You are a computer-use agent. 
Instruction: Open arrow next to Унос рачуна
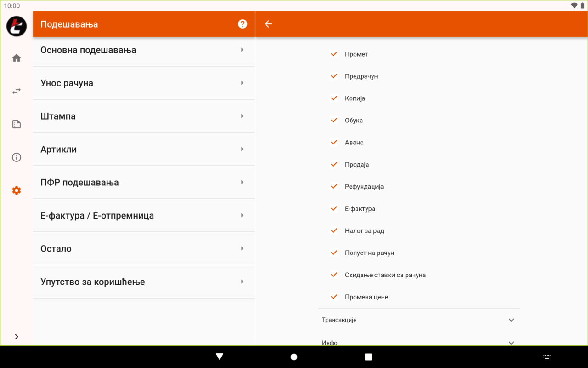click(242, 83)
